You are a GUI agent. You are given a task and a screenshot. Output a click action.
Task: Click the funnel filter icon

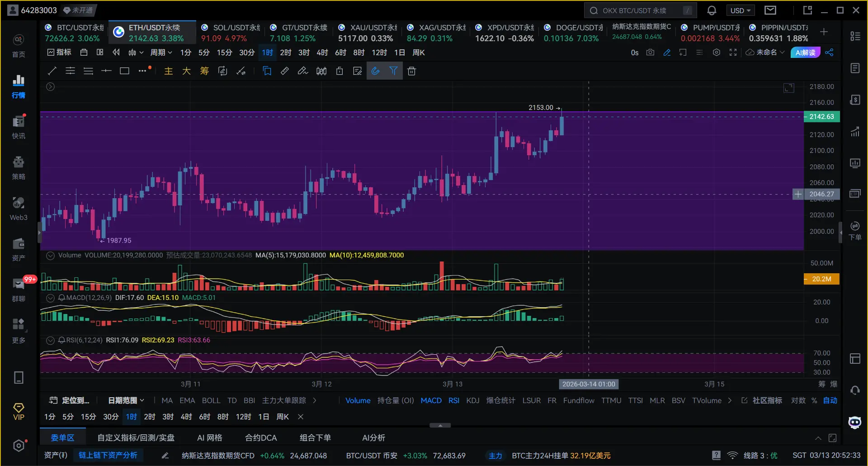393,71
